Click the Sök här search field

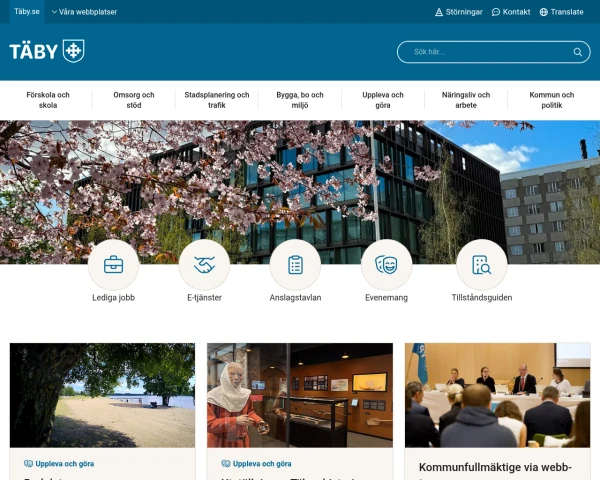coord(494,52)
